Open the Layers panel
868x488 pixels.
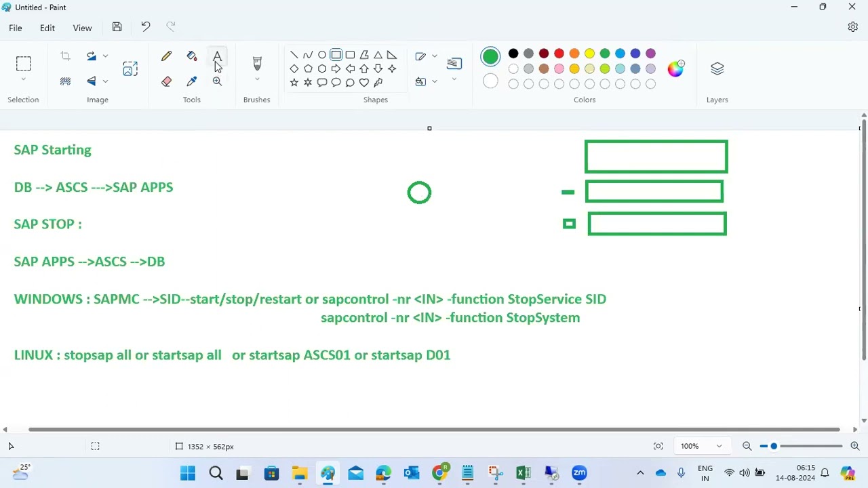click(717, 68)
